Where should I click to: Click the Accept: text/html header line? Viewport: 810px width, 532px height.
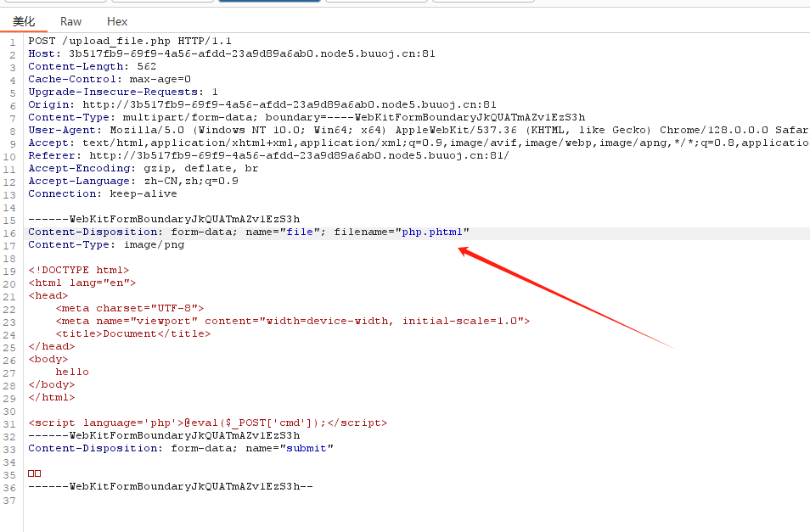click(x=418, y=143)
